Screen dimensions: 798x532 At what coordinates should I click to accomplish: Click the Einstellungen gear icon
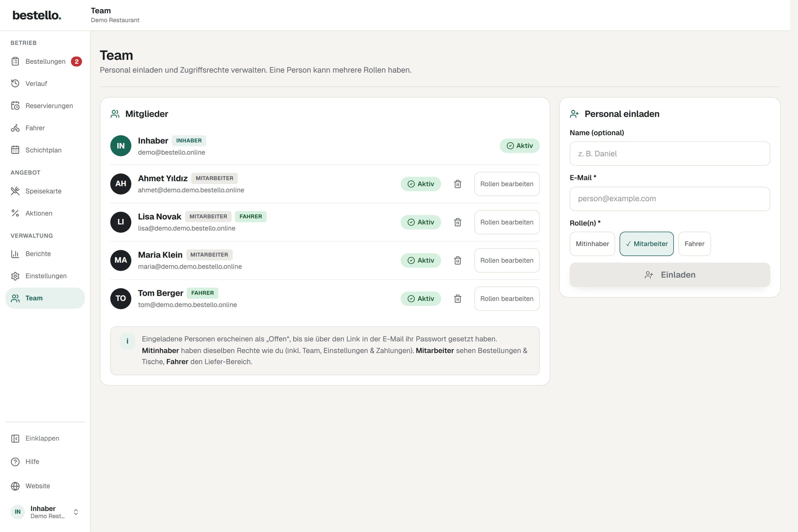click(x=15, y=276)
